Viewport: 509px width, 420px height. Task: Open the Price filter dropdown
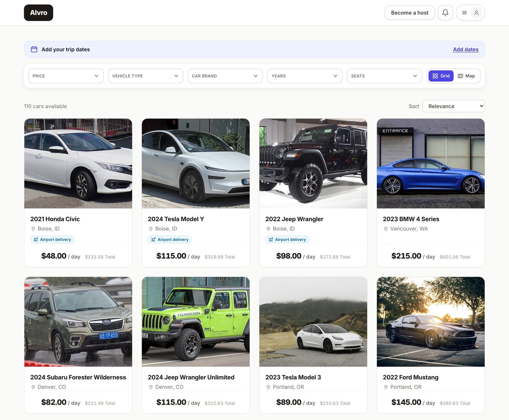(66, 76)
